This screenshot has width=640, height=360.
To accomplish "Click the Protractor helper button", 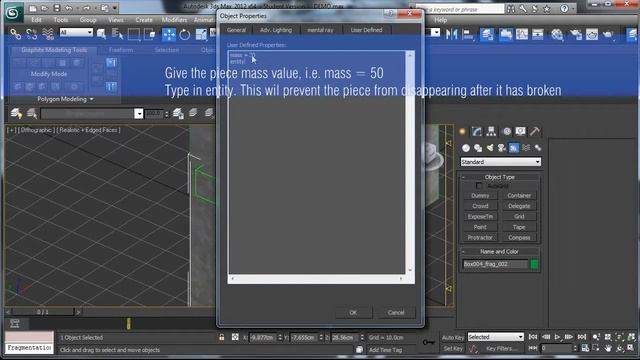I will tap(480, 237).
